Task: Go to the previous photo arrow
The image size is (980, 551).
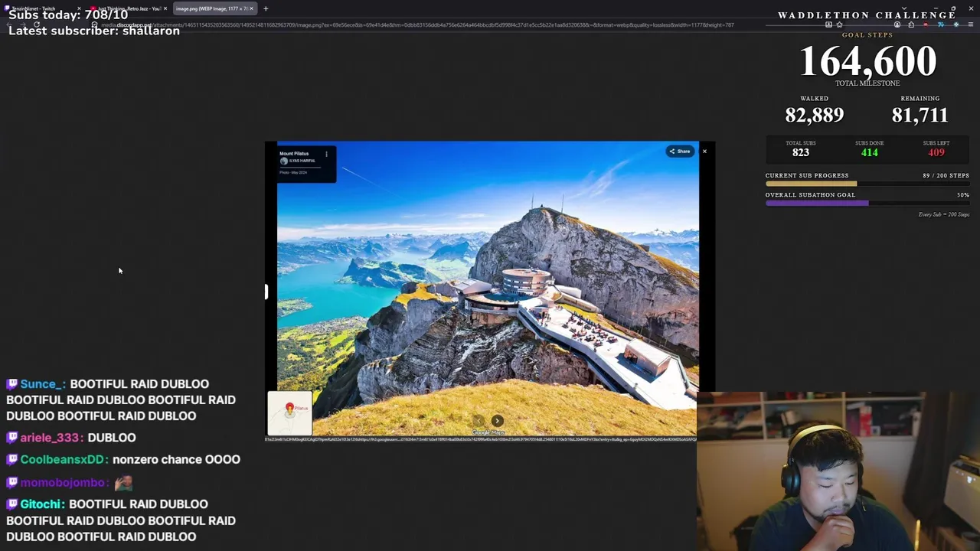Action: 479,421
